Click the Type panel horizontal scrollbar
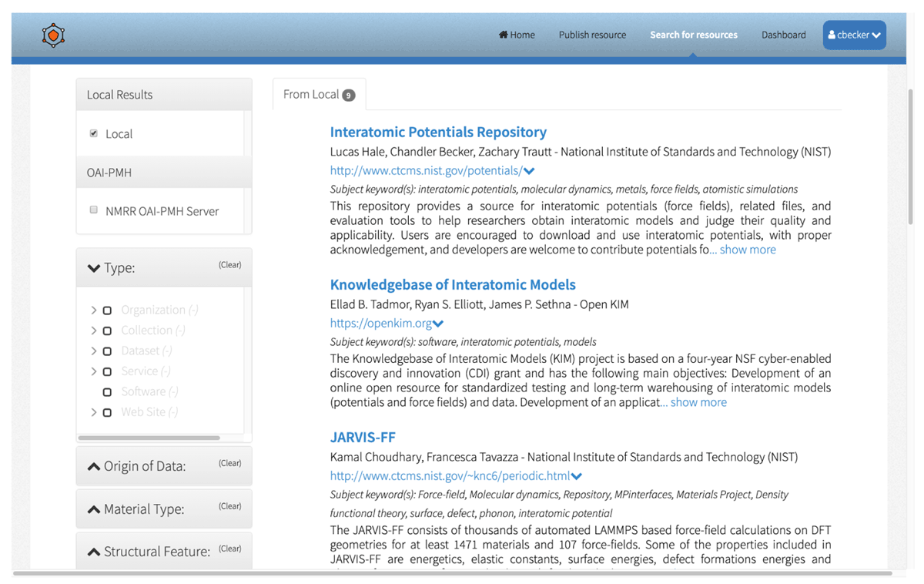Viewport: 924px width, 584px height. pos(149,438)
